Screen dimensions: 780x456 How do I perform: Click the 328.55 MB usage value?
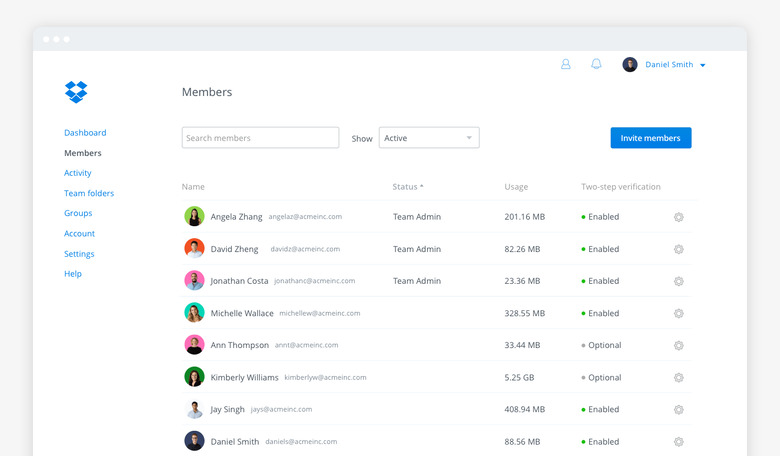point(524,313)
